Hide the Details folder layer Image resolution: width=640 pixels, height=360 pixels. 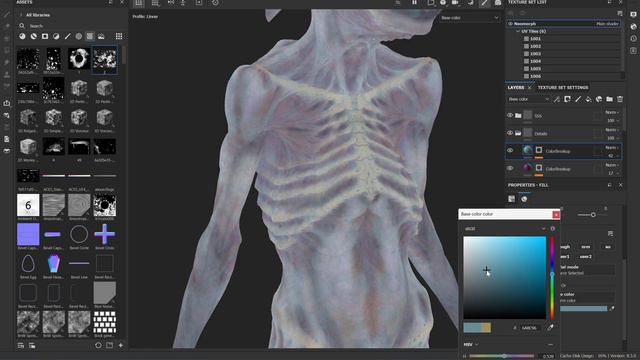(510, 133)
